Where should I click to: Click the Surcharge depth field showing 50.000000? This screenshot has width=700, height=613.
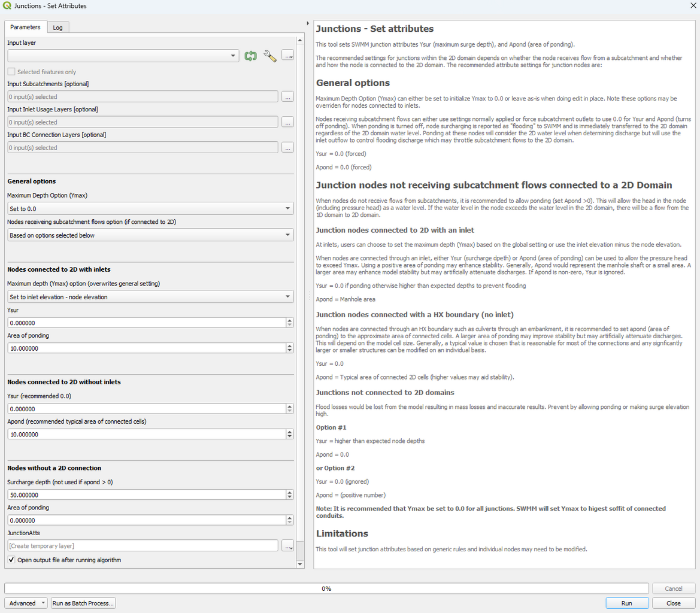pyautogui.click(x=146, y=495)
